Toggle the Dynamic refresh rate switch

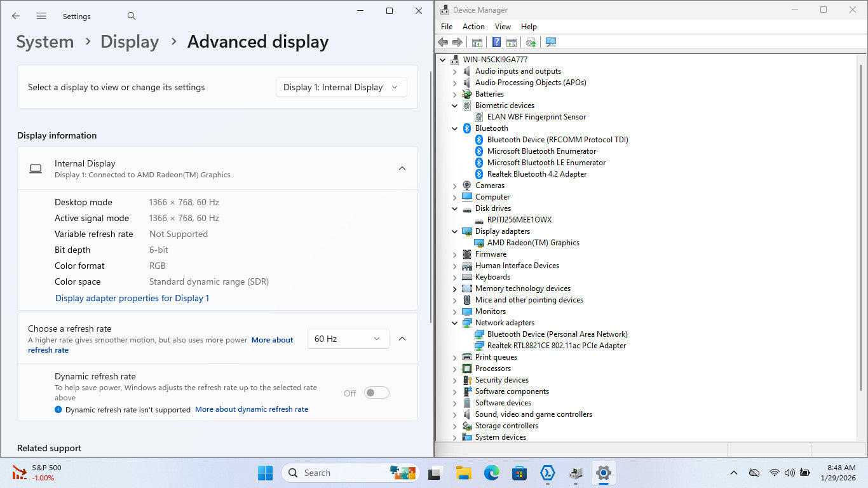coord(376,393)
